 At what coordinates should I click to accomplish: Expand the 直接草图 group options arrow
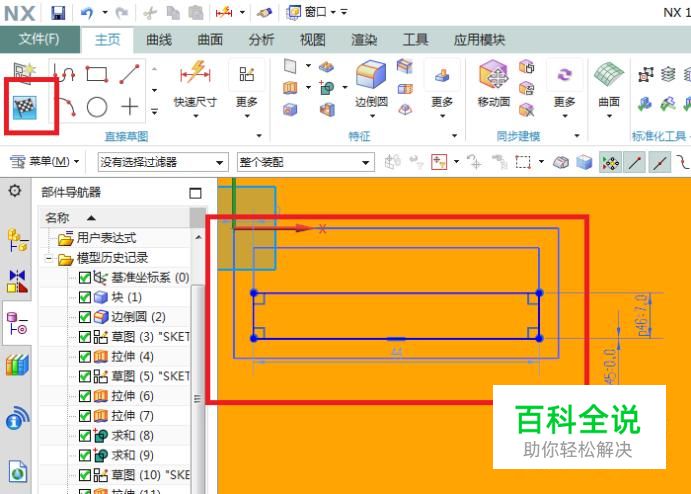pyautogui.click(x=259, y=136)
